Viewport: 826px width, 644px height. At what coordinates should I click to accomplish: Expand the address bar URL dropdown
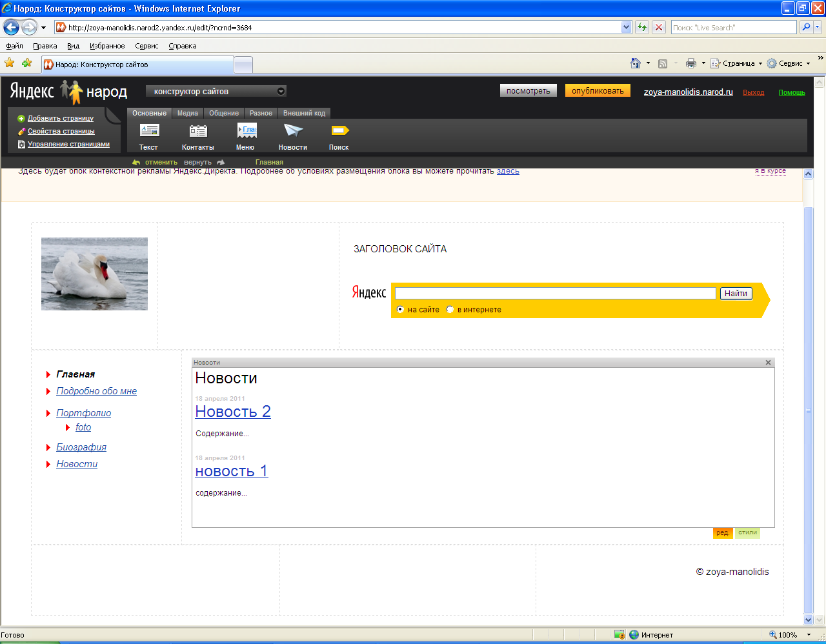point(626,27)
